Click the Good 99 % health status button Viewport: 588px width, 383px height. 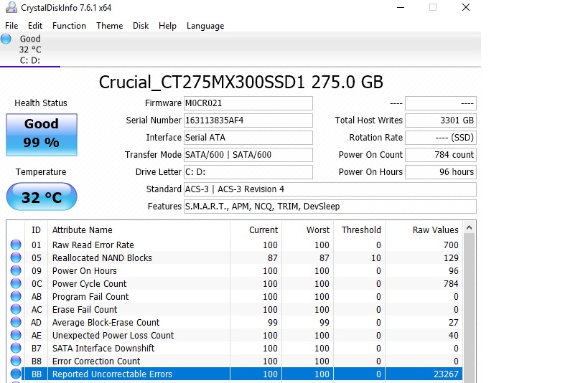[x=42, y=135]
